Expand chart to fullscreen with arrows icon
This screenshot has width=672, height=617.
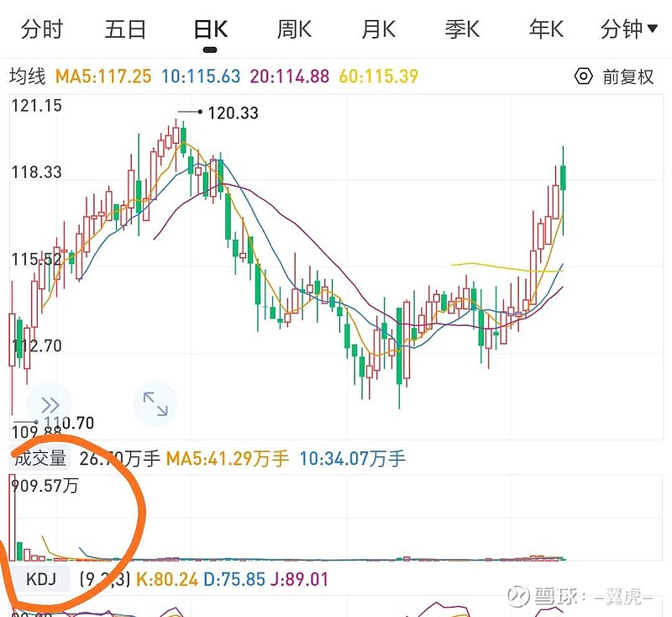point(155,404)
